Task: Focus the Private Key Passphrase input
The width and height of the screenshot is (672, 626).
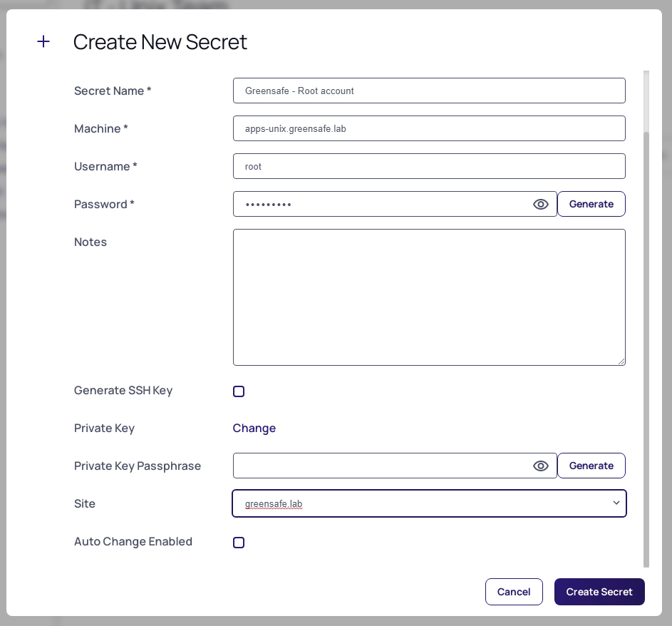Action: pos(381,466)
